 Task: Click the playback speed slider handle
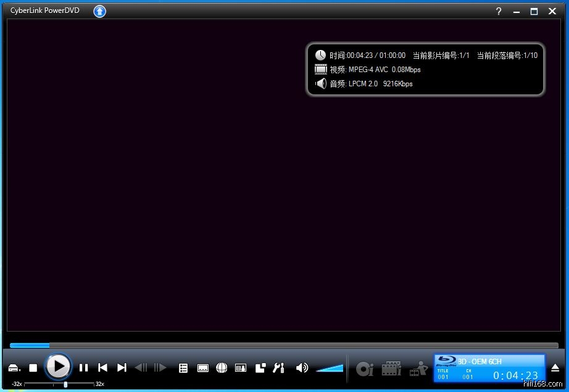65,384
